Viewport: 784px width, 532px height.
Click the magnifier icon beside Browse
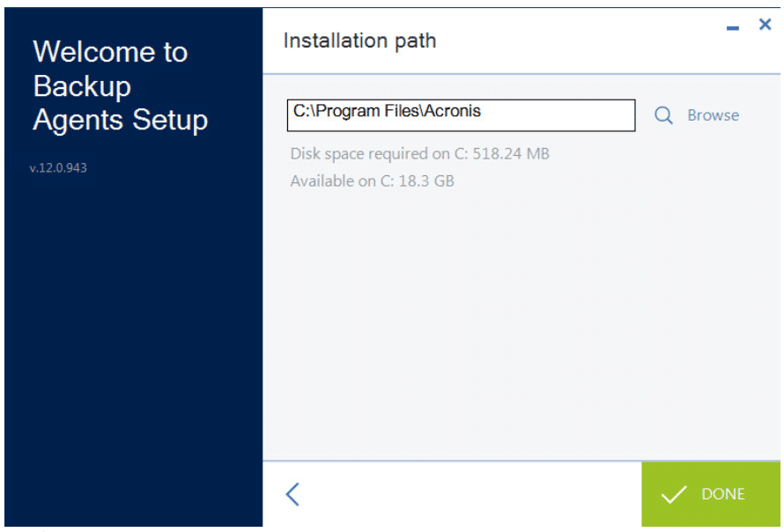click(663, 115)
